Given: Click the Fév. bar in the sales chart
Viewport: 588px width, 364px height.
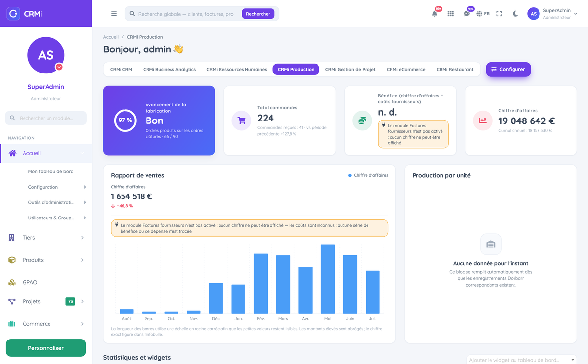Looking at the screenshot, I should point(261,284).
